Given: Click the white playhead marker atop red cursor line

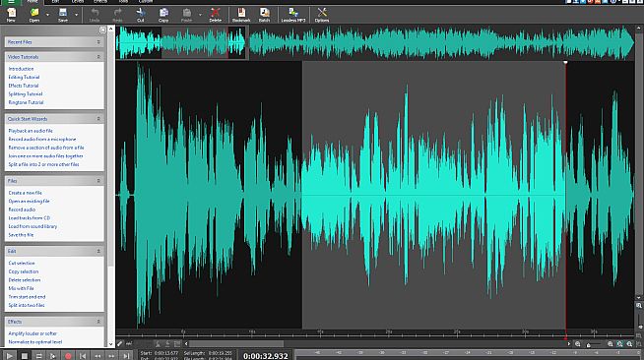Looking at the screenshot, I should (565, 62).
